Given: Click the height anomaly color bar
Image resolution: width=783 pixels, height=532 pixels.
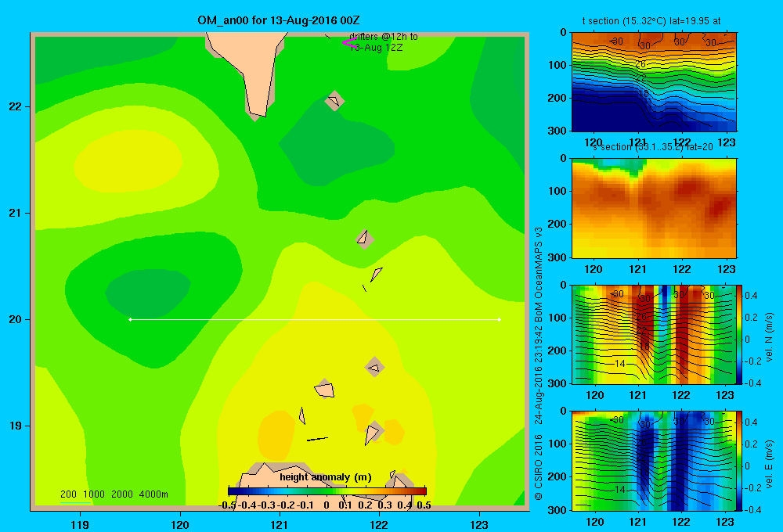Looking at the screenshot, I should click(x=327, y=491).
